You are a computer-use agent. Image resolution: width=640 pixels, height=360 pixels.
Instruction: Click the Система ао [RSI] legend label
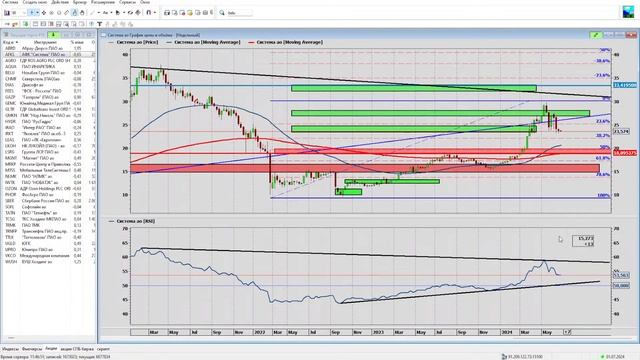coord(136,221)
